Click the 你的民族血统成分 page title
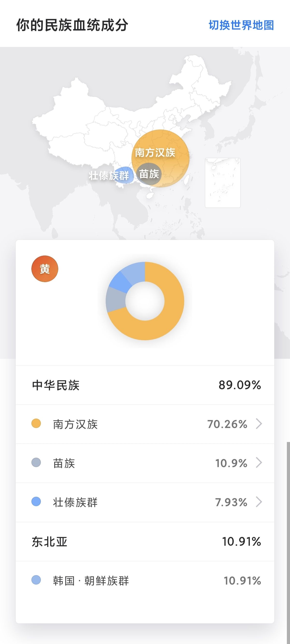Image resolution: width=290 pixels, height=644 pixels. click(x=72, y=25)
